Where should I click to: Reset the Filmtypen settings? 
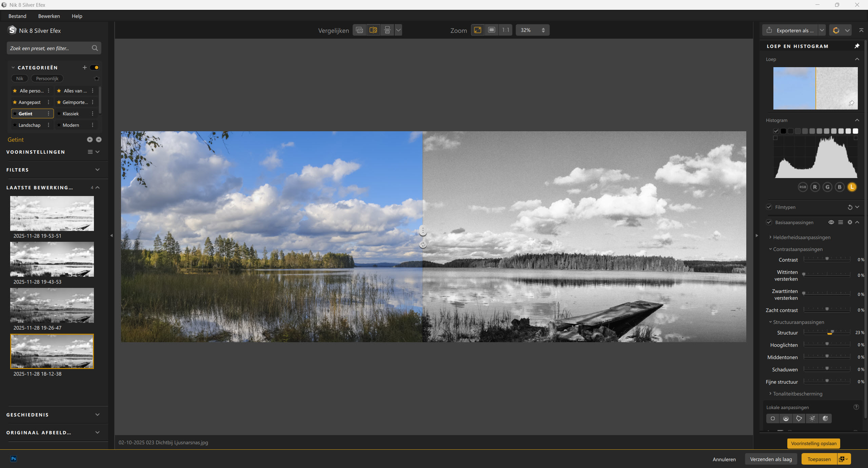coord(850,207)
